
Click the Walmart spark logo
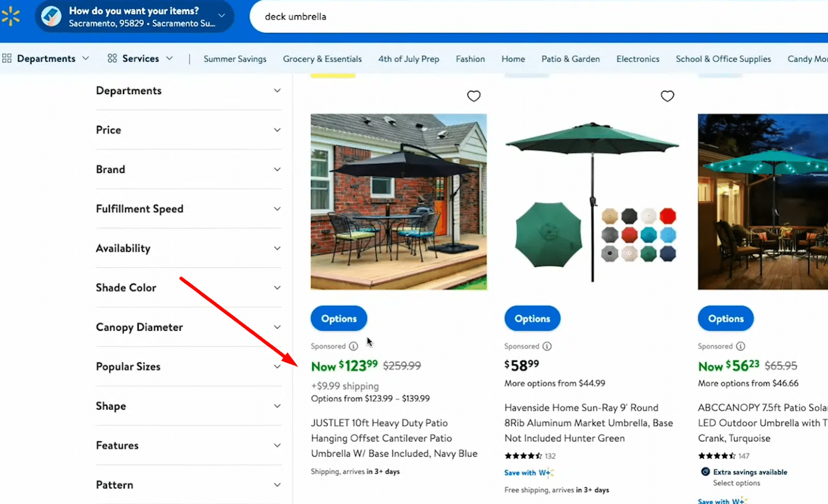pos(10,16)
